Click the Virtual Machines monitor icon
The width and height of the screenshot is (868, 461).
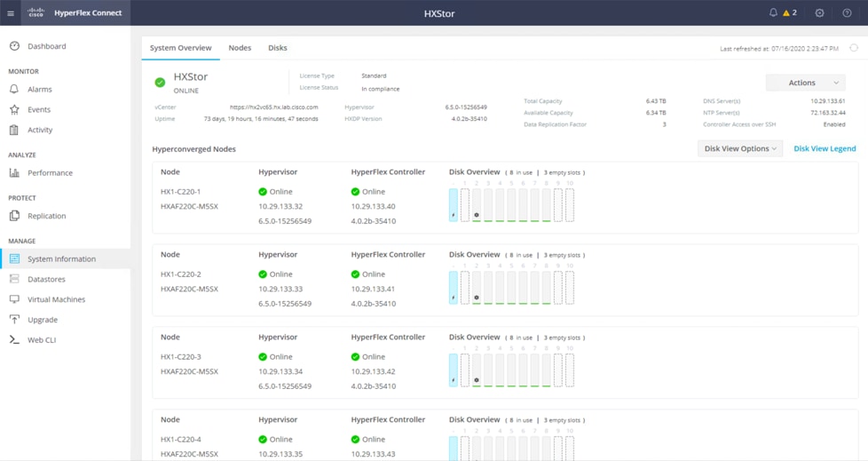pos(14,299)
